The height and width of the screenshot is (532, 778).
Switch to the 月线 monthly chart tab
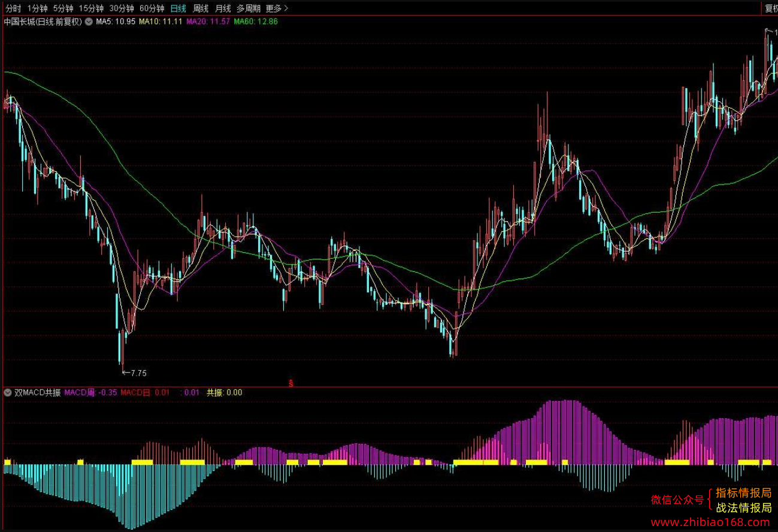223,8
